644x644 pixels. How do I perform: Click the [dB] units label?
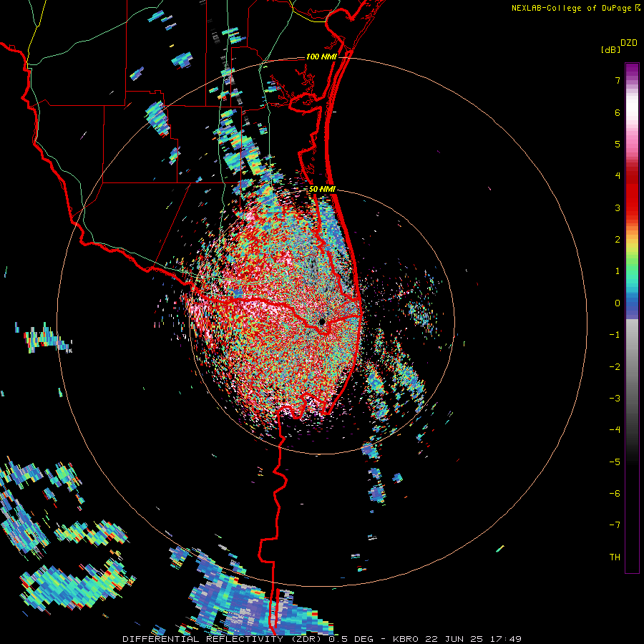click(x=611, y=50)
